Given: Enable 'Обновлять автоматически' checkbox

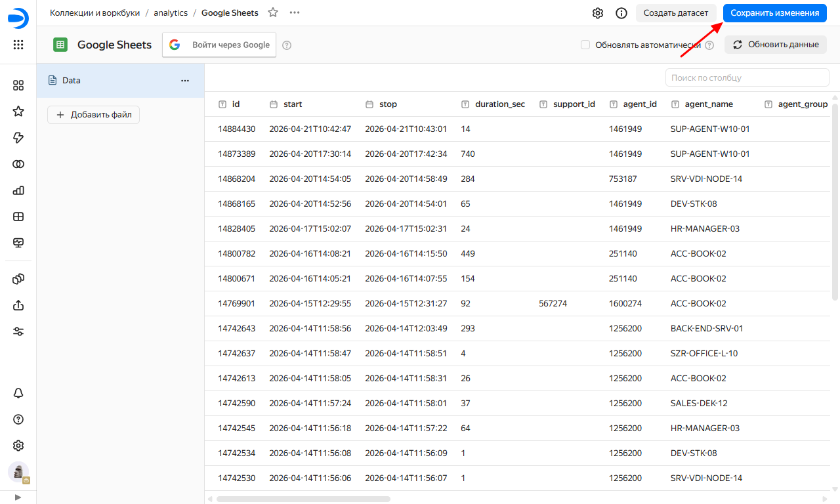Looking at the screenshot, I should [585, 45].
